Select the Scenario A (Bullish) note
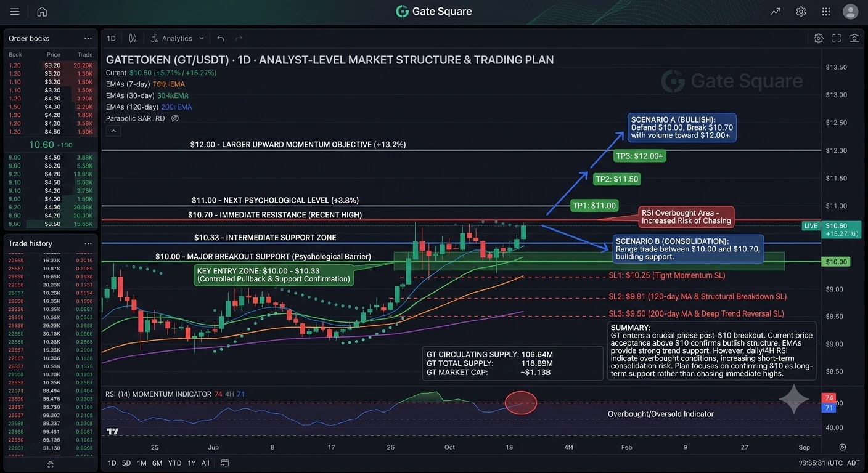 click(682, 127)
